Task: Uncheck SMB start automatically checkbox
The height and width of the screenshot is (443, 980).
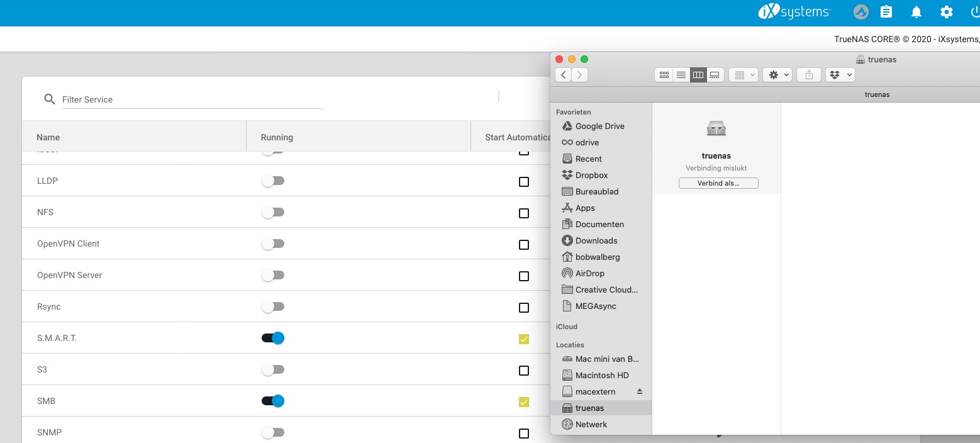Action: [x=524, y=402]
